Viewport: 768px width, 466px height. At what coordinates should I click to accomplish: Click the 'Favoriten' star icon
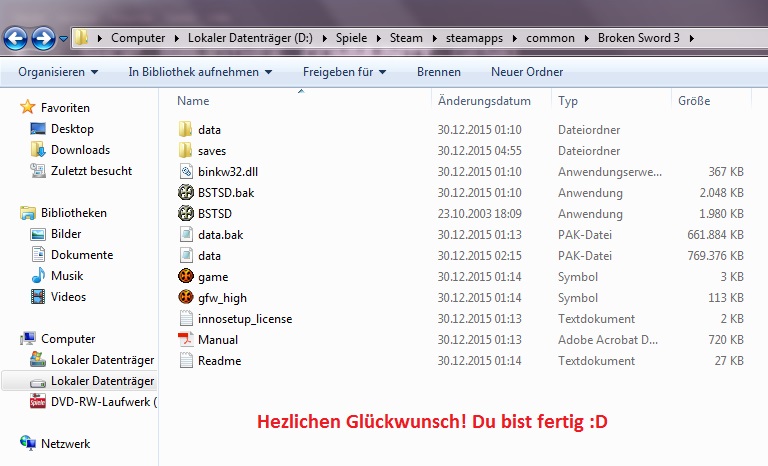tap(27, 107)
